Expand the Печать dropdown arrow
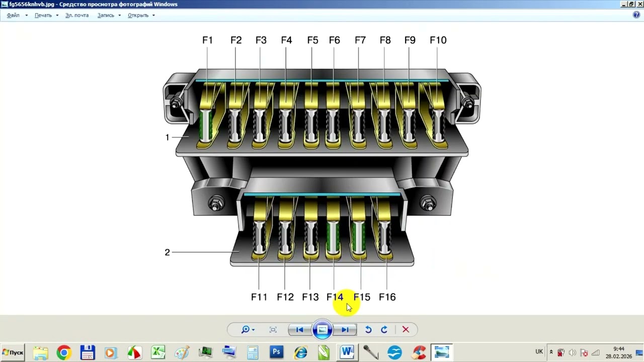The image size is (644, 362). [57, 16]
